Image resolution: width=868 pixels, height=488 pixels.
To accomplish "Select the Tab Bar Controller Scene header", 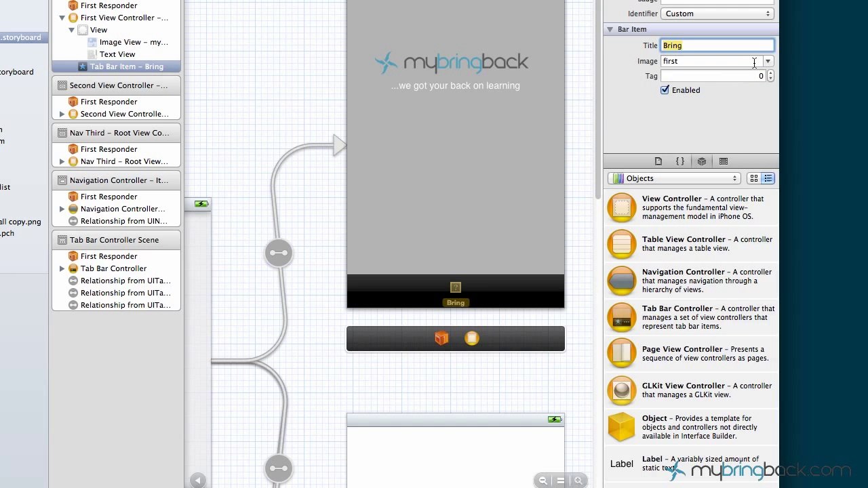I will coord(117,240).
